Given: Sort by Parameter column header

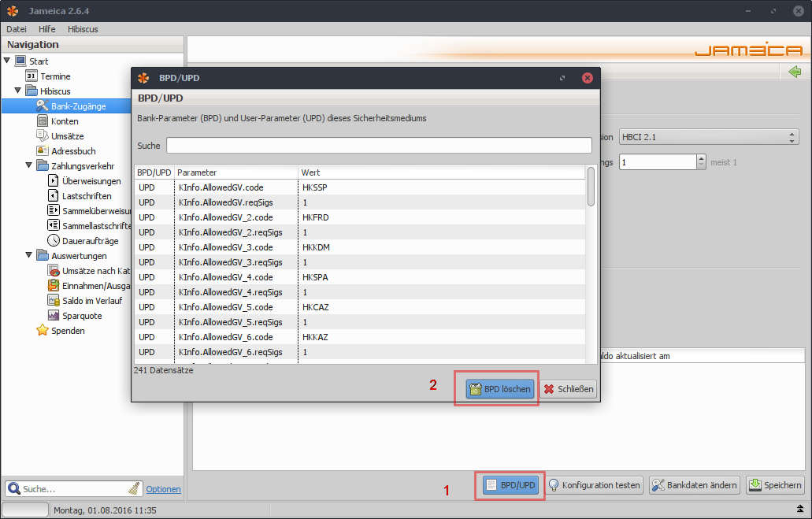Looking at the screenshot, I should [236, 172].
